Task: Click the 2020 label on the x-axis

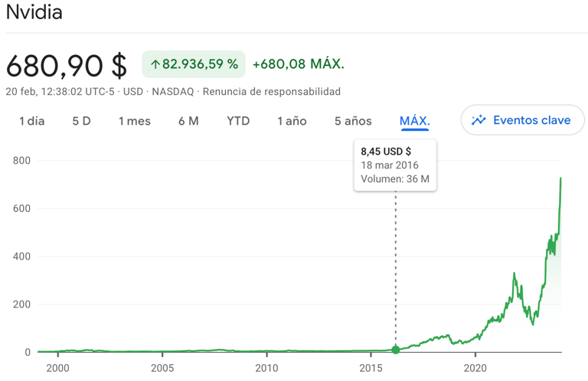Action: pyautogui.click(x=475, y=366)
